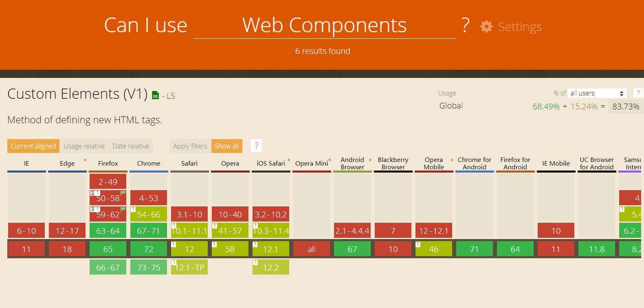
Task: Click the LS status link
Action: 171,96
